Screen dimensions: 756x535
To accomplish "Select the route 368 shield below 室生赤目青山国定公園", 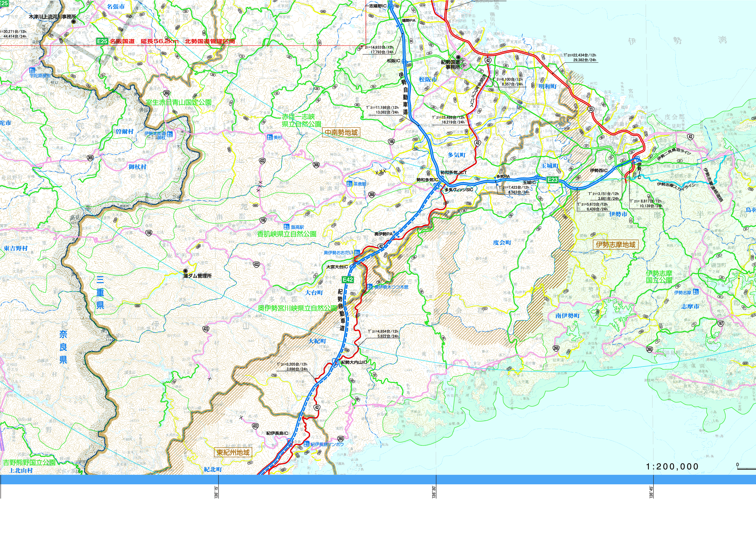I will click(x=167, y=93).
